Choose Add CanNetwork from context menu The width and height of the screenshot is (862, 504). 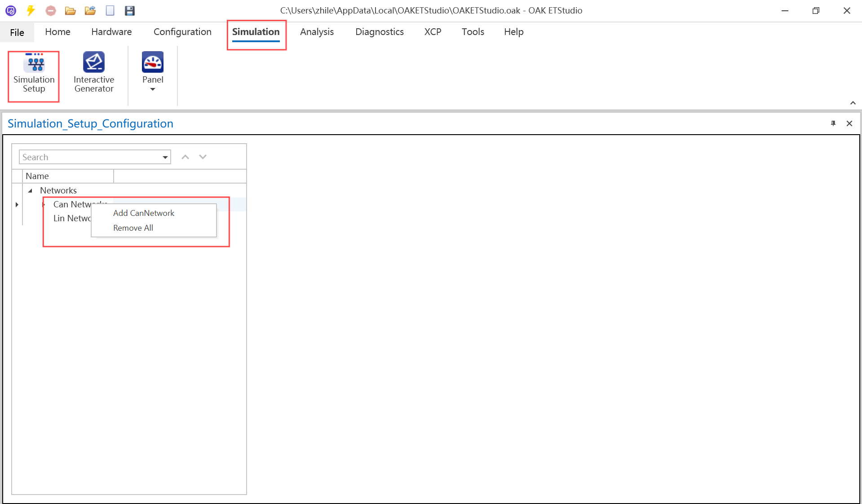[144, 213]
